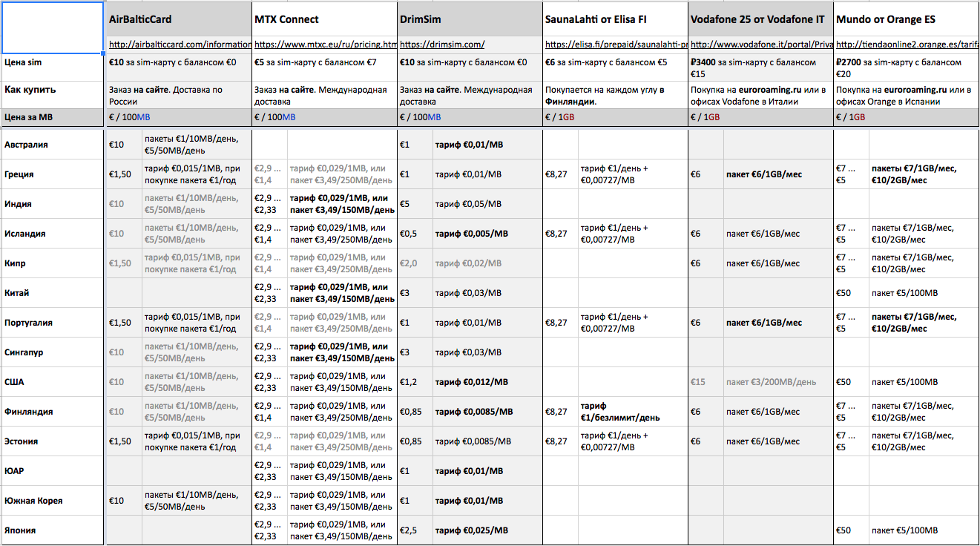980x546 pixels.
Task: Select the '€50' Mundo cell in Япония row
Action: coord(852,530)
